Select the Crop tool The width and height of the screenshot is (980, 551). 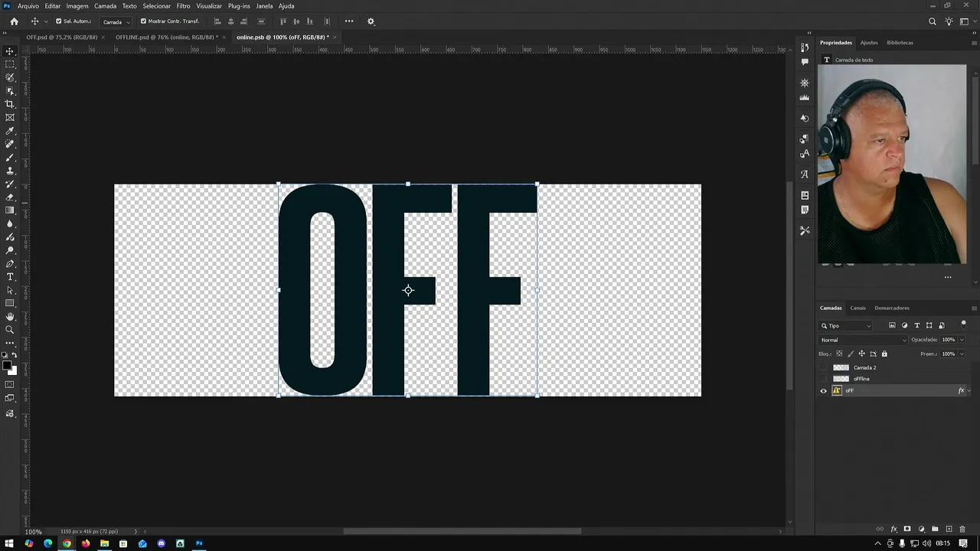tap(10, 104)
